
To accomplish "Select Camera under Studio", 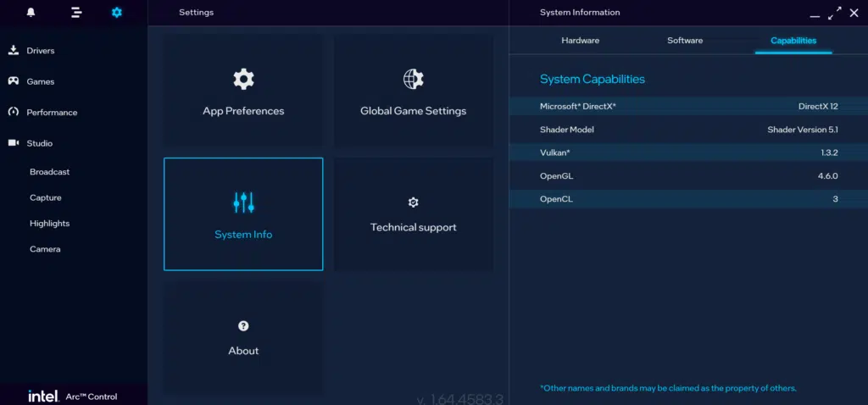I will (x=45, y=249).
